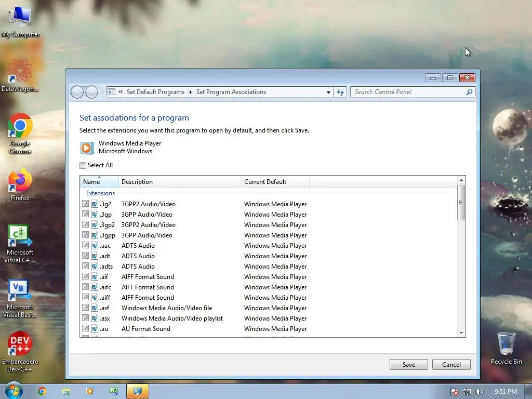Toggle the .aac extension checkbox
The width and height of the screenshot is (532, 399).
click(x=86, y=245)
